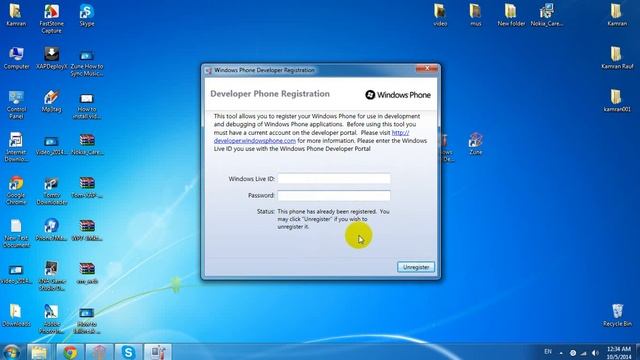The width and height of the screenshot is (640, 360).
Task: Open XNA Game Studio shortcut
Action: click(51, 276)
